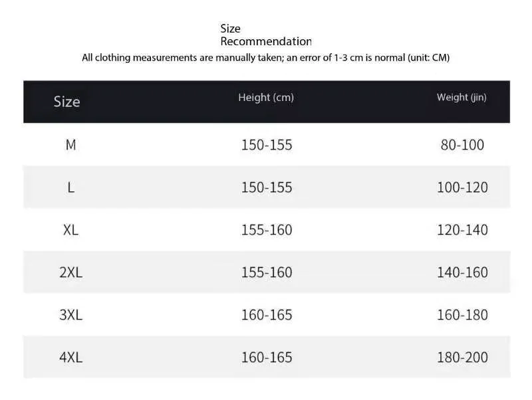Click the Size Recommendation title
The width and height of the screenshot is (532, 400).
[x=265, y=35]
